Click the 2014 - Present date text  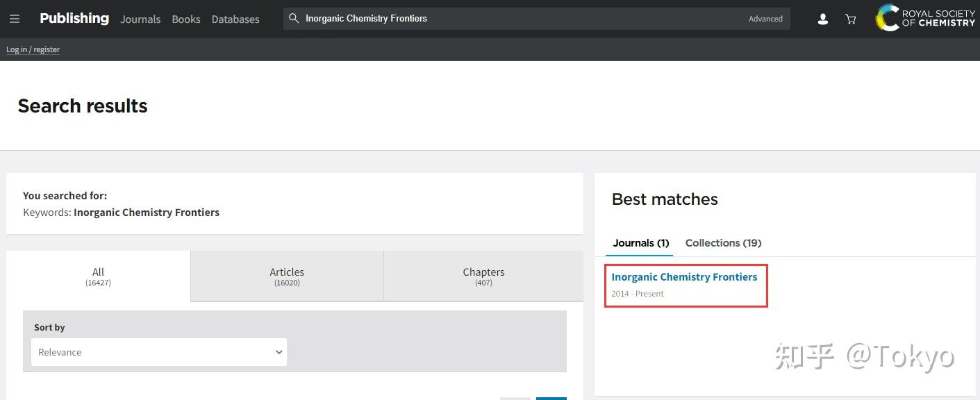click(638, 294)
